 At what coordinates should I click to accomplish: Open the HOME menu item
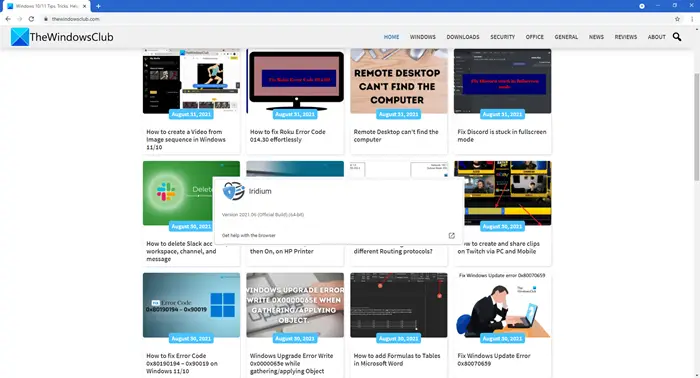tap(392, 37)
